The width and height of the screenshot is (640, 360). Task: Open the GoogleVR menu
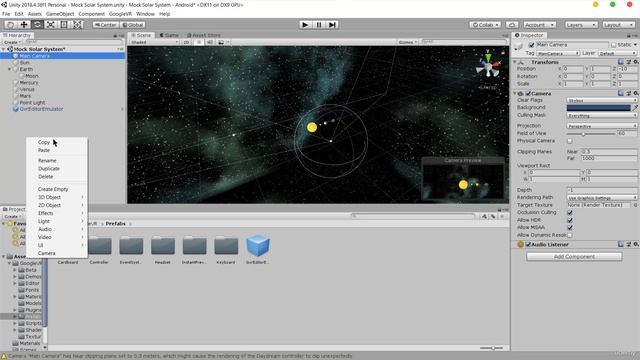120,13
